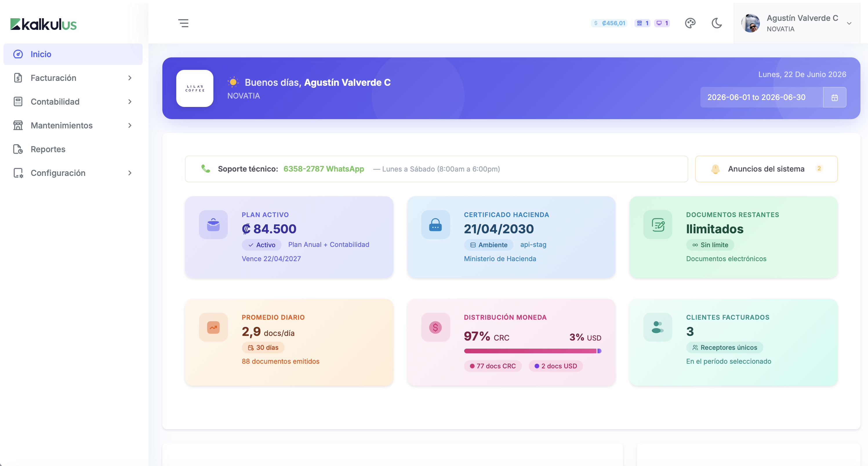Click the Kalkulus logo
Viewport: 868px width, 466px height.
point(43,24)
